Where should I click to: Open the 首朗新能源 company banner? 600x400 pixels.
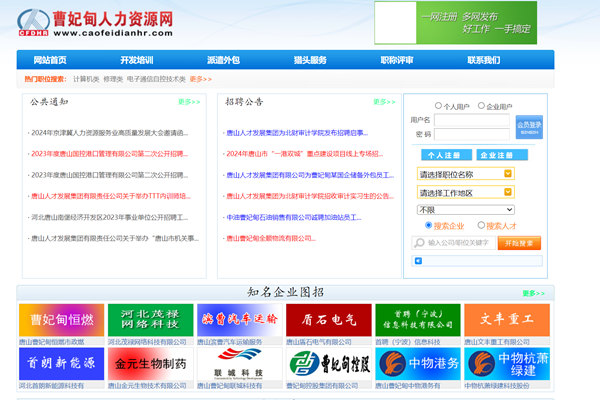tap(62, 364)
